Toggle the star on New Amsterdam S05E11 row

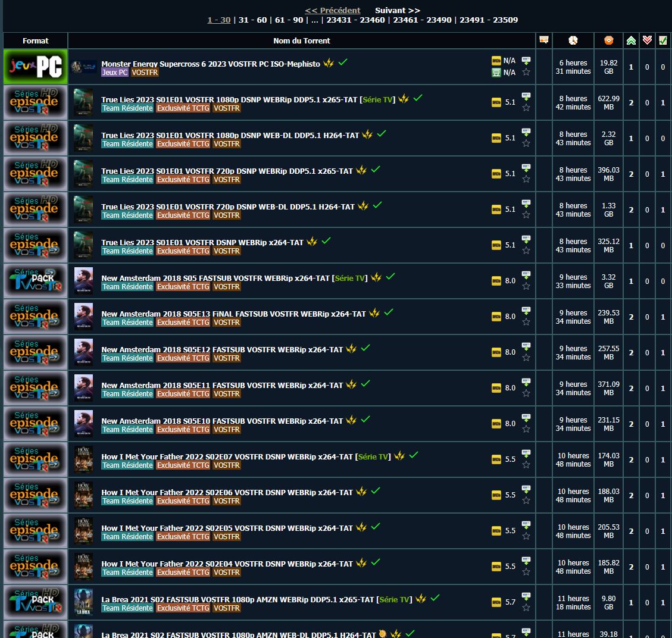[x=526, y=393]
